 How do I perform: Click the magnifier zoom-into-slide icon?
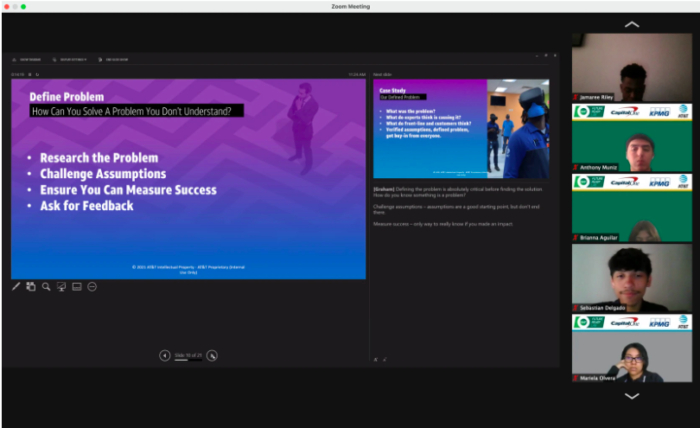coord(46,287)
